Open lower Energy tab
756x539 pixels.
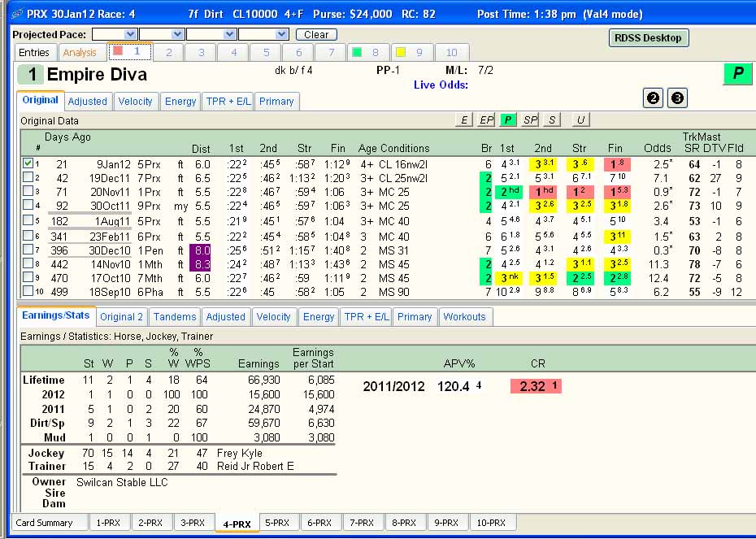[x=319, y=317]
